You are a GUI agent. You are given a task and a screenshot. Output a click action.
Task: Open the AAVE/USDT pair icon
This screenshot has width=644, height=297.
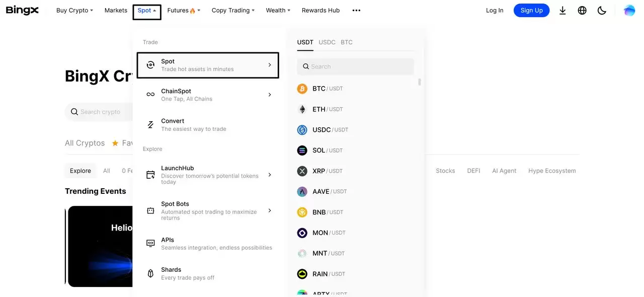(302, 192)
